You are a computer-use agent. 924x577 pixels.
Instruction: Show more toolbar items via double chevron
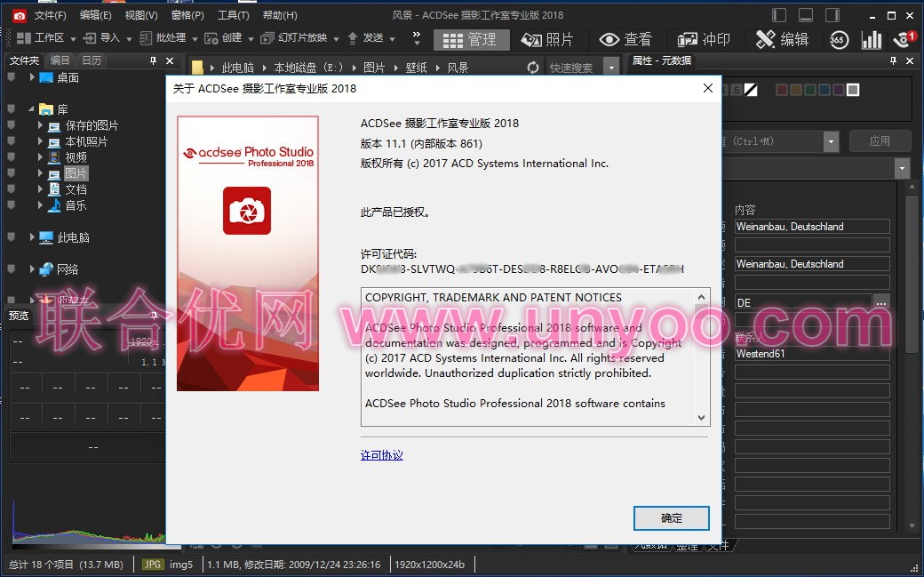click(x=417, y=38)
